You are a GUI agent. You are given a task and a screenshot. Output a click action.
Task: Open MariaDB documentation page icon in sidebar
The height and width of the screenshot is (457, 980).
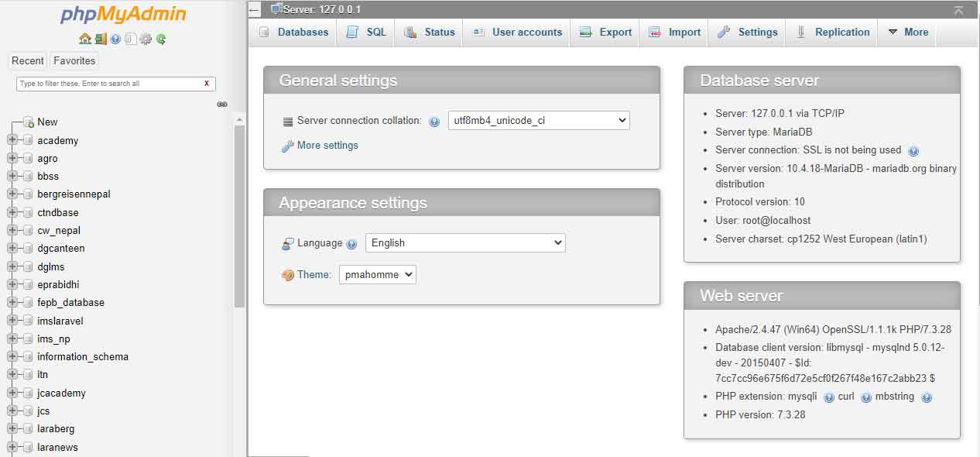pos(131,39)
